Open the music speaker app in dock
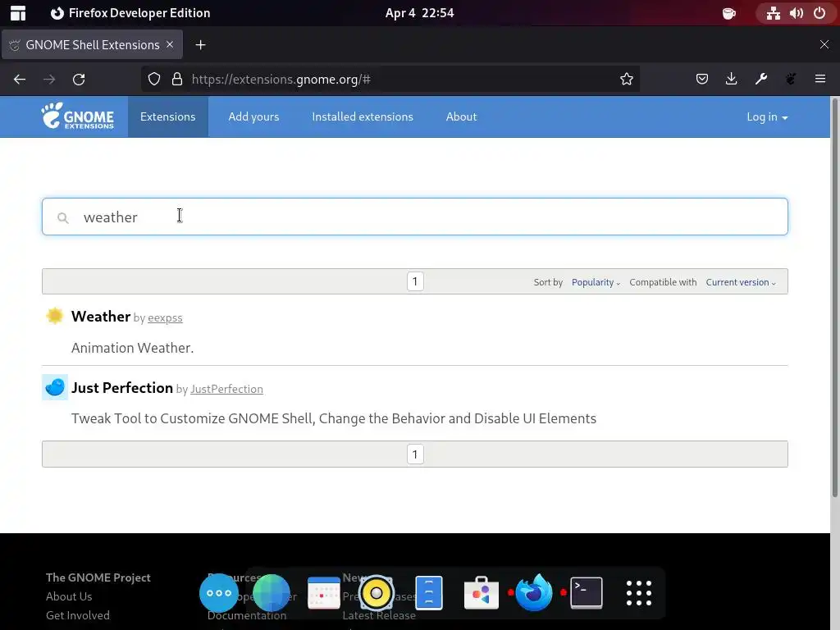The width and height of the screenshot is (840, 630). click(376, 593)
